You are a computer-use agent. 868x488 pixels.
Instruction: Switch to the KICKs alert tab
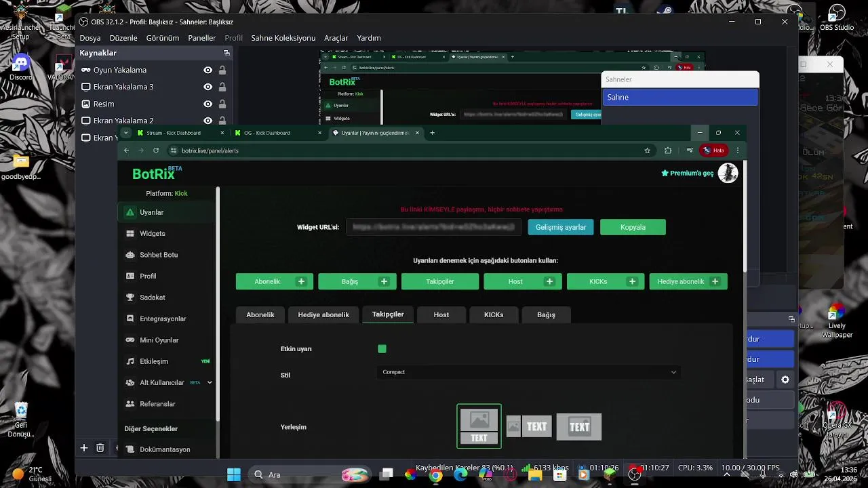coord(494,314)
